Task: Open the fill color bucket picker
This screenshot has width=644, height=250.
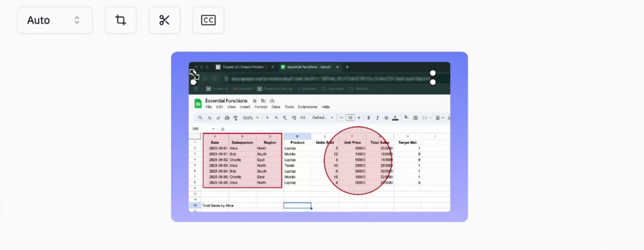Action: (406, 118)
